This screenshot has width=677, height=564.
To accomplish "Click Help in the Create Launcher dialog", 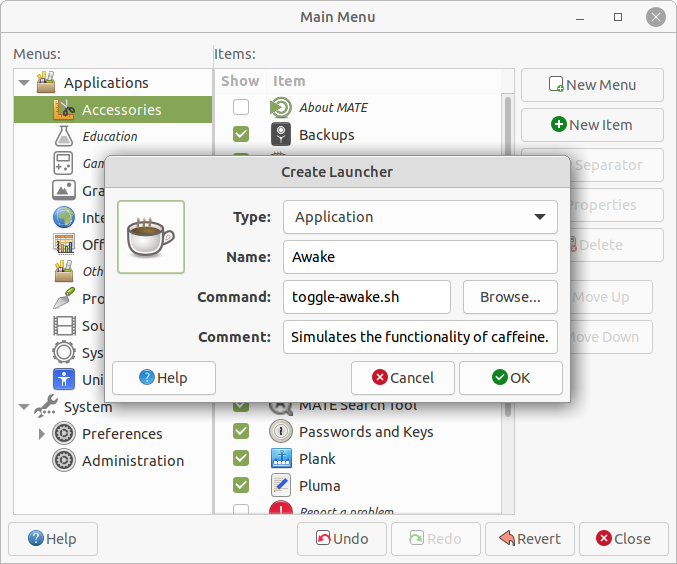I will tap(164, 378).
